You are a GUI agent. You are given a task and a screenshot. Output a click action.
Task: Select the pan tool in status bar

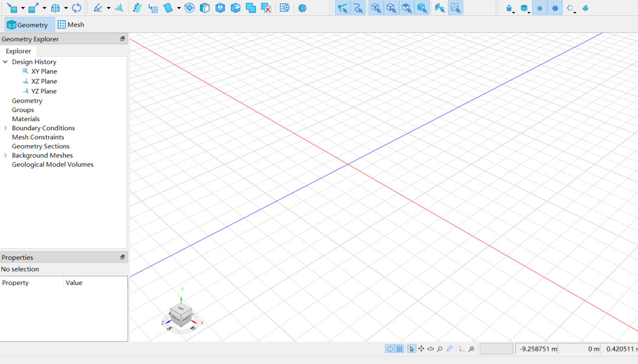421,349
